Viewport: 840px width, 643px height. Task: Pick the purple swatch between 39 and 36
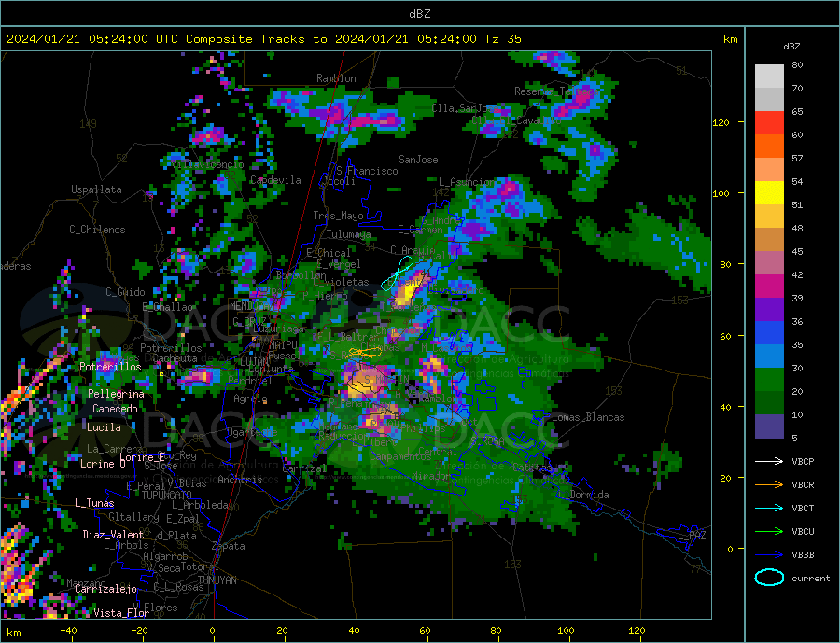[769, 310]
